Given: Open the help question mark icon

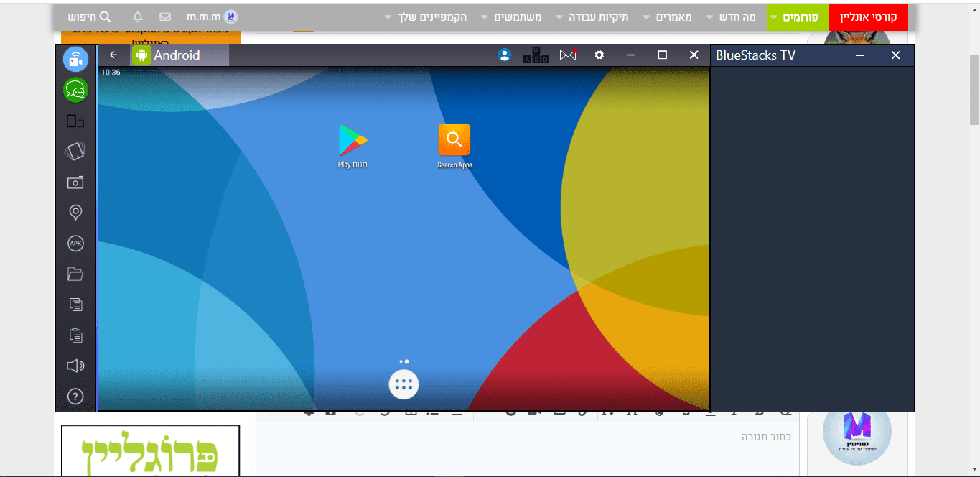Looking at the screenshot, I should coord(75,397).
